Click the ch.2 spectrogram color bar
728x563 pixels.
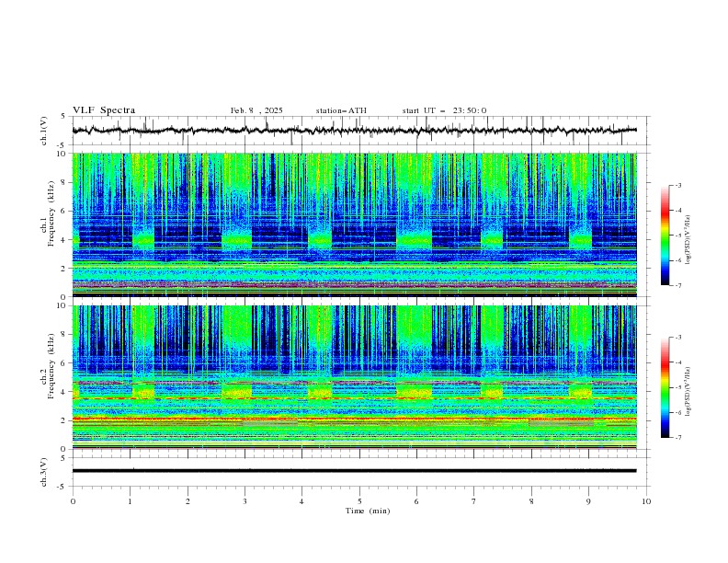[665, 387]
